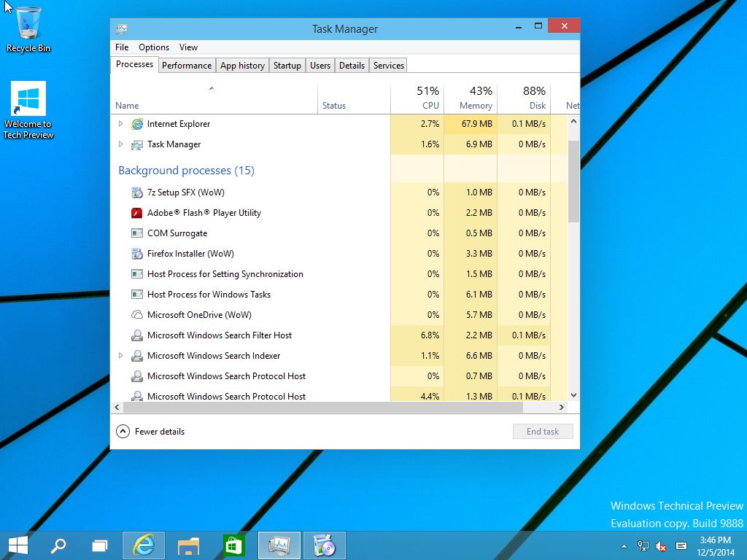Viewport: 747px width, 560px height.
Task: Open Task View on the taskbar
Action: pyautogui.click(x=99, y=545)
